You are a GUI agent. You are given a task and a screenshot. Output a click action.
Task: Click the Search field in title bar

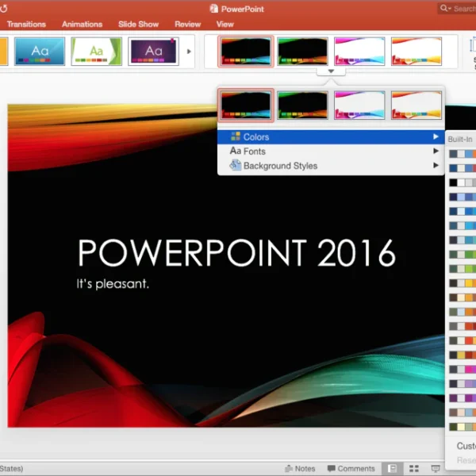point(457,9)
